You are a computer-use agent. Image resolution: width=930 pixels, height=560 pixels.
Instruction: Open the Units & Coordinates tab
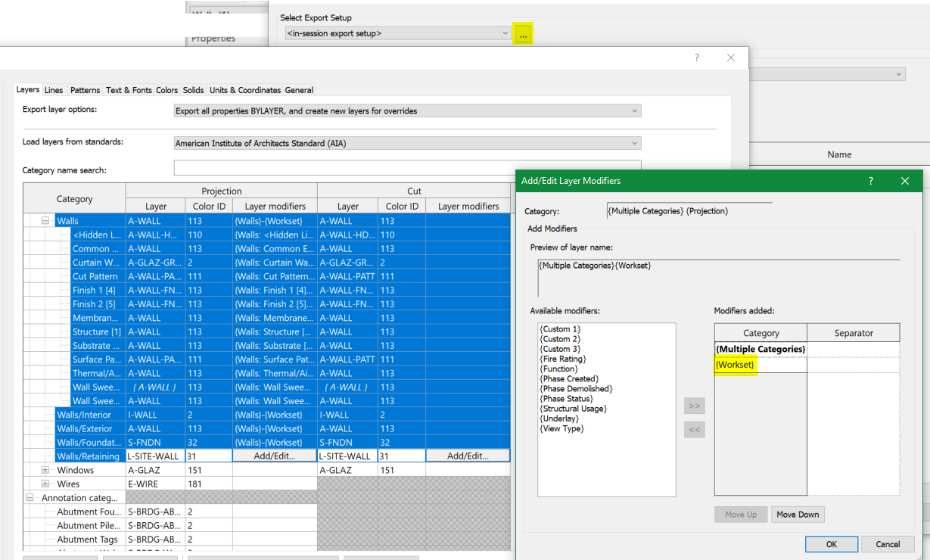244,90
